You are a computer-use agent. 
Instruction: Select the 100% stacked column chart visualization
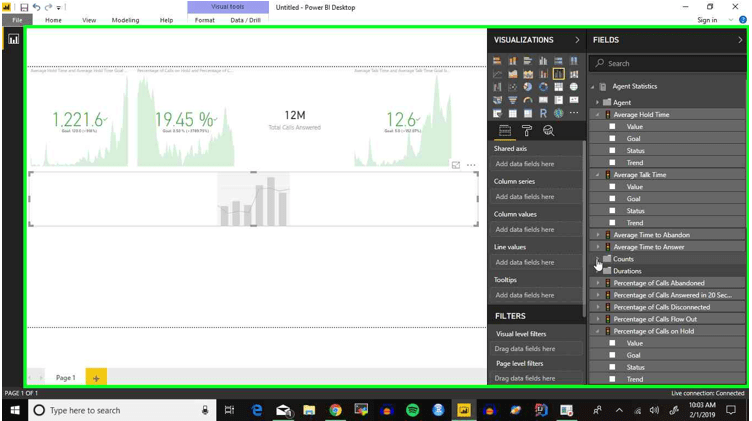coord(574,61)
